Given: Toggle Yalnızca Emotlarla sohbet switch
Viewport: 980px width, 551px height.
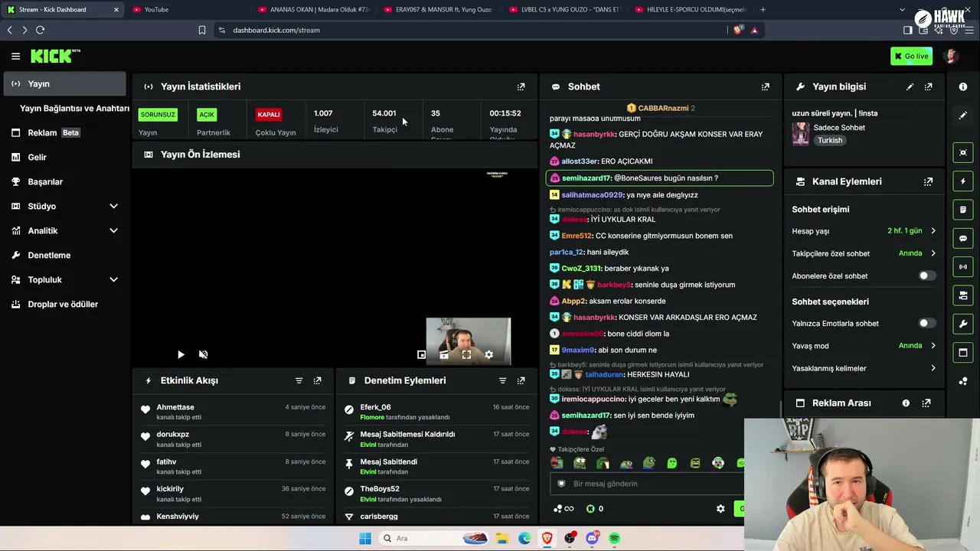Looking at the screenshot, I should (x=926, y=323).
